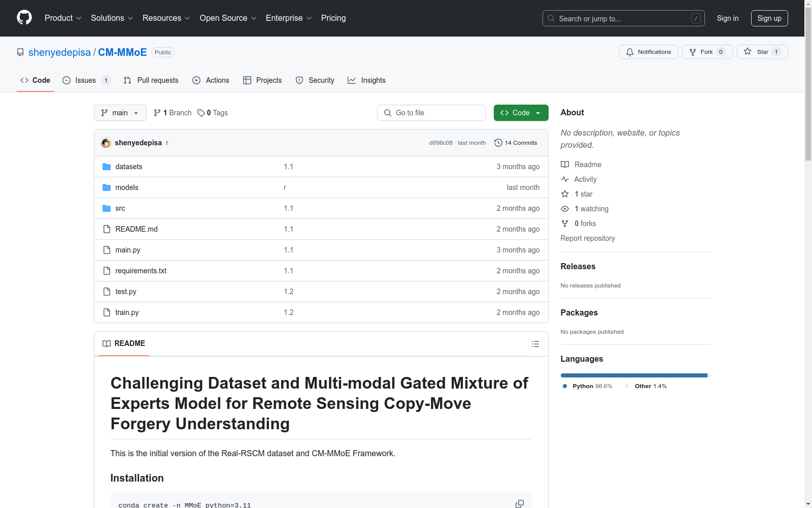The width and height of the screenshot is (812, 508).
Task: Open the README.md file
Action: 137,229
